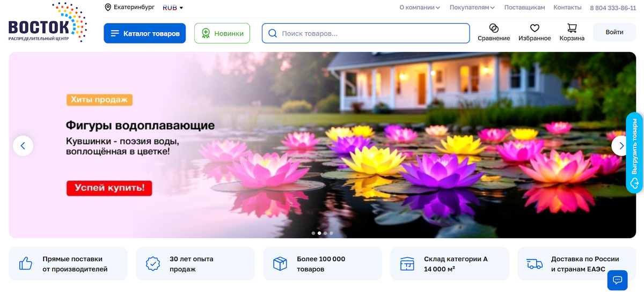This screenshot has height=303, width=644.
Task: Click the Войти login button
Action: click(x=614, y=32)
